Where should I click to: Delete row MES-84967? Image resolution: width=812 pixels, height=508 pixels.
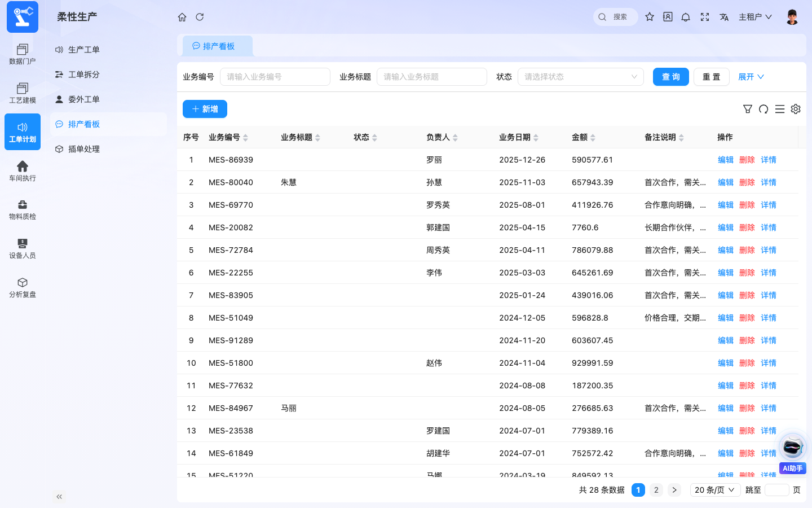747,408
